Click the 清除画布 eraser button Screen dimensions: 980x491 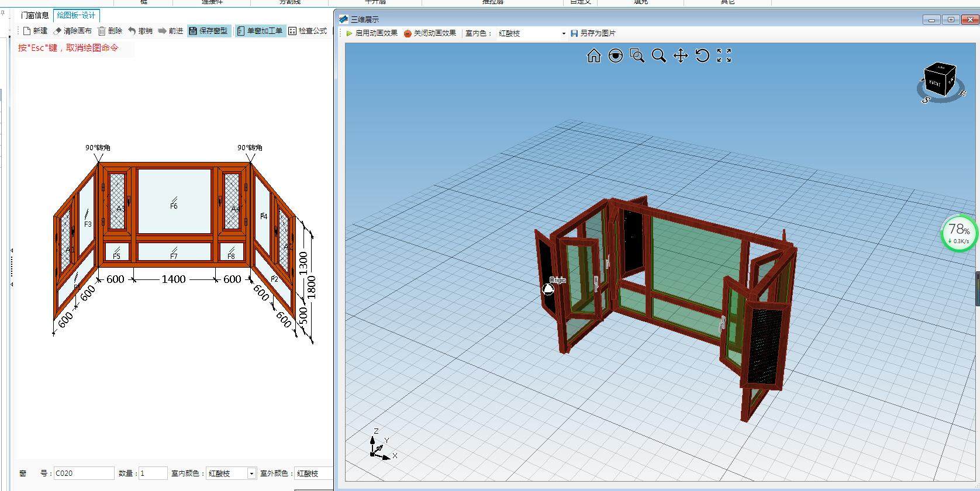click(73, 31)
